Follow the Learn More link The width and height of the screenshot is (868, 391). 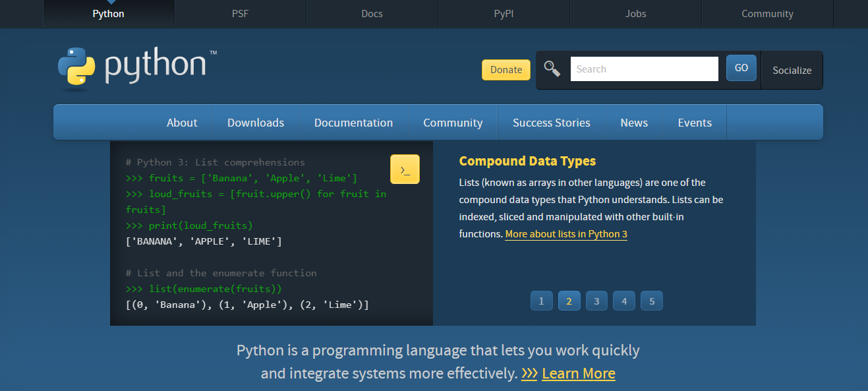[x=578, y=373]
